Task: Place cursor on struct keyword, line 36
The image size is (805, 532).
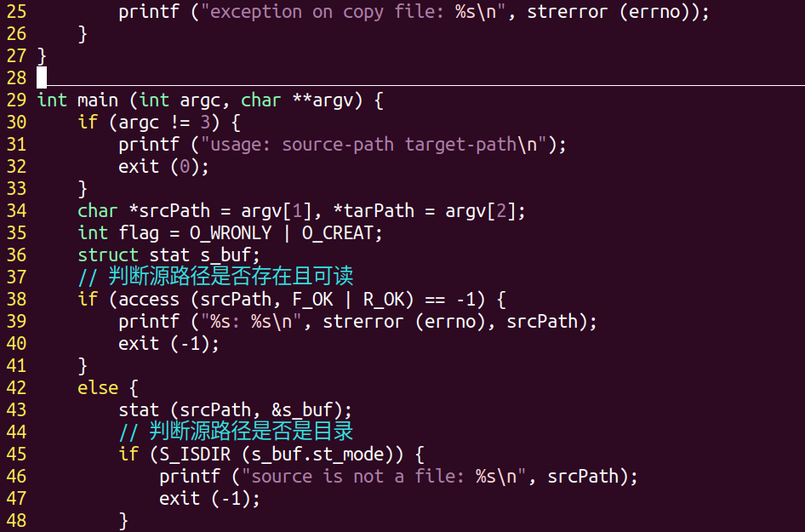Action: pyautogui.click(x=108, y=255)
